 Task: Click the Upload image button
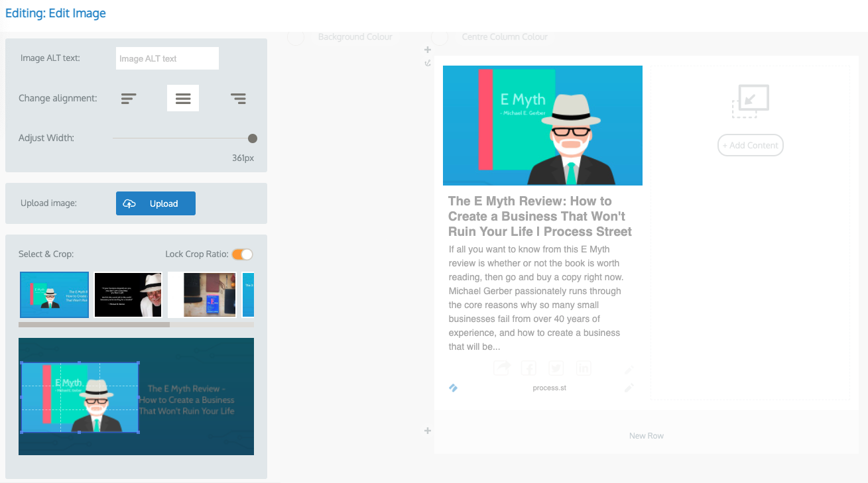(156, 203)
